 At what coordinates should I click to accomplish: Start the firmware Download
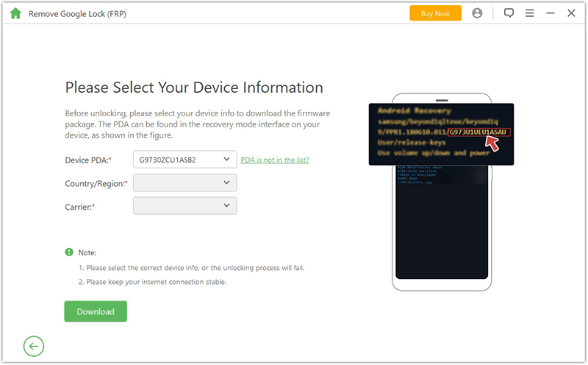[x=96, y=311]
